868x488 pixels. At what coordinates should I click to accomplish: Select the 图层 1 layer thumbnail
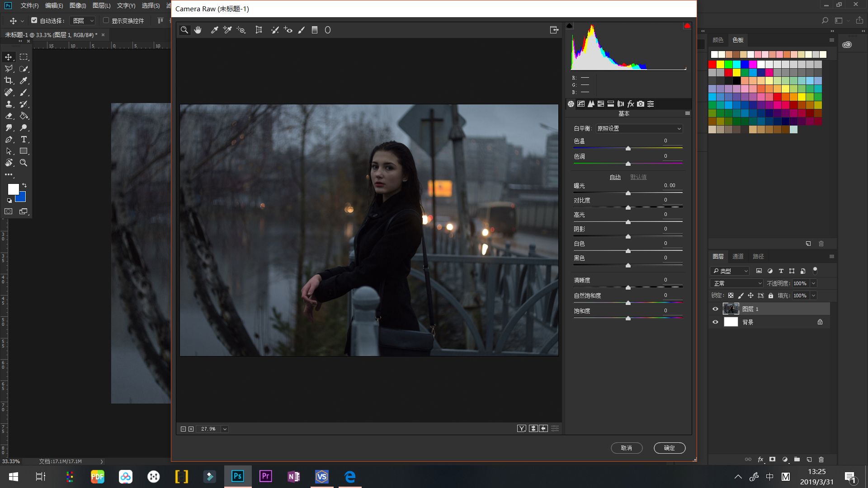click(731, 309)
